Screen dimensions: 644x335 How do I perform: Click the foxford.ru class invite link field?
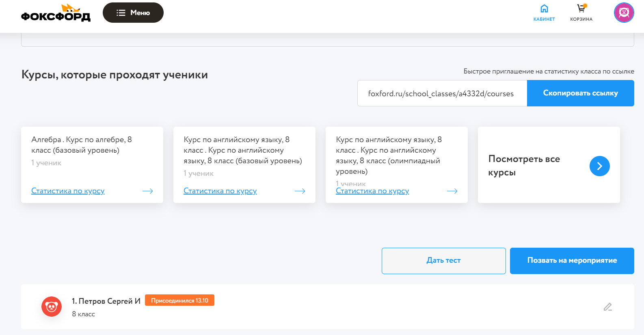coord(442,93)
